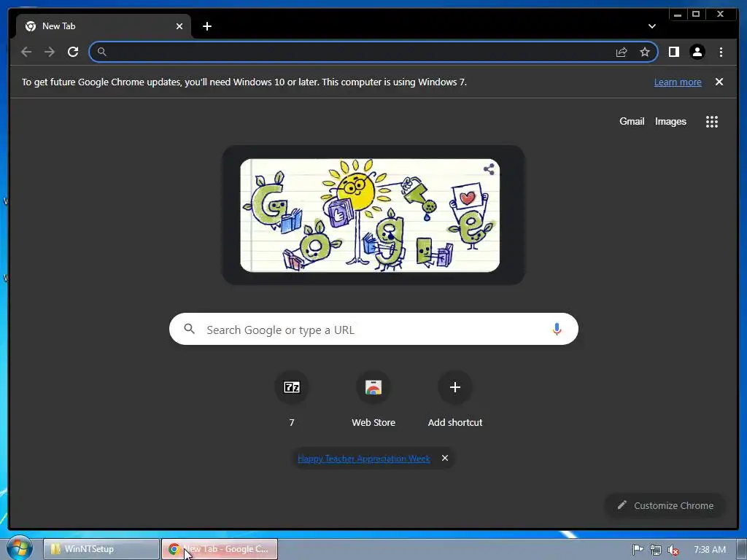This screenshot has width=747, height=560.
Task: Share the Google doodle
Action: [489, 169]
